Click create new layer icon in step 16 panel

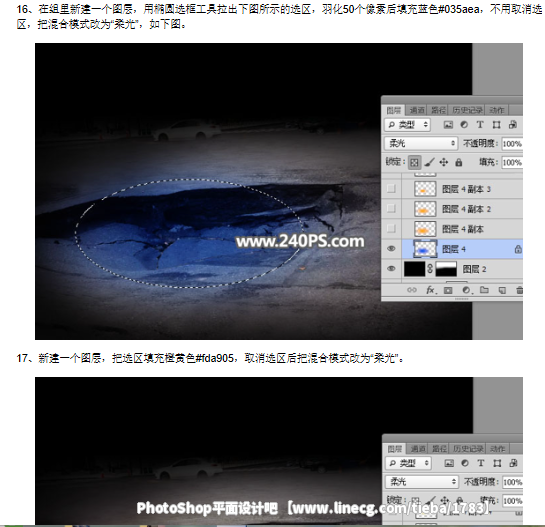(502, 290)
